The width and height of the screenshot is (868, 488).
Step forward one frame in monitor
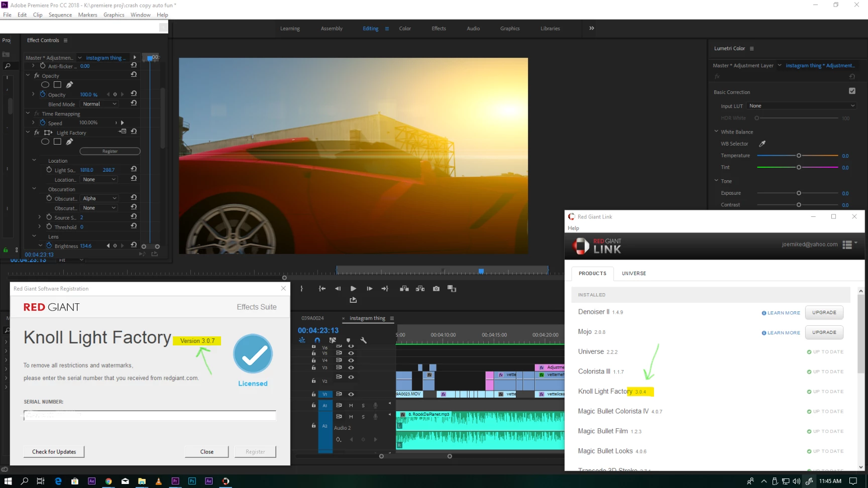pos(369,289)
